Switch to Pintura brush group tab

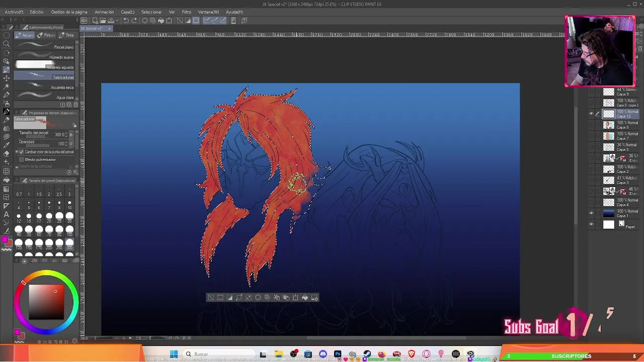pyautogui.click(x=46, y=35)
